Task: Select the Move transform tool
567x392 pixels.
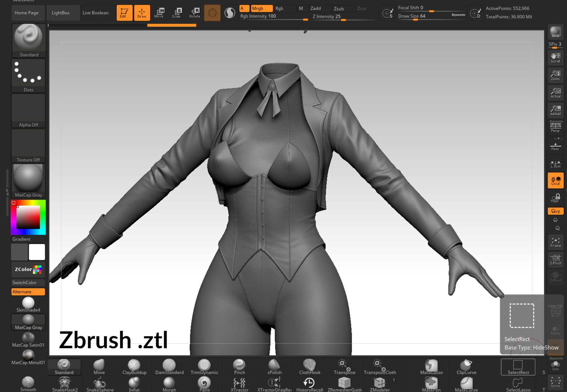Action: (x=159, y=13)
